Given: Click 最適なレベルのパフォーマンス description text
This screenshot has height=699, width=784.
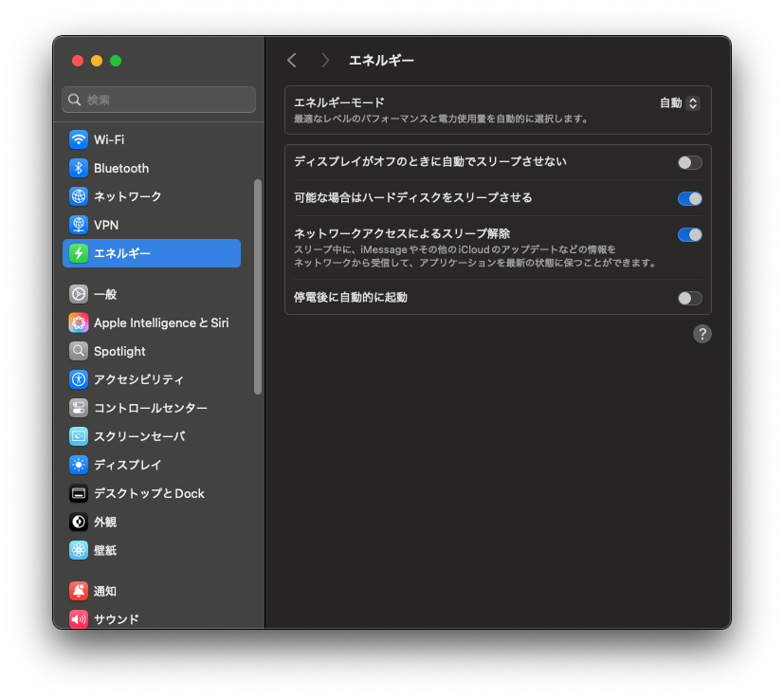Looking at the screenshot, I should tap(442, 120).
